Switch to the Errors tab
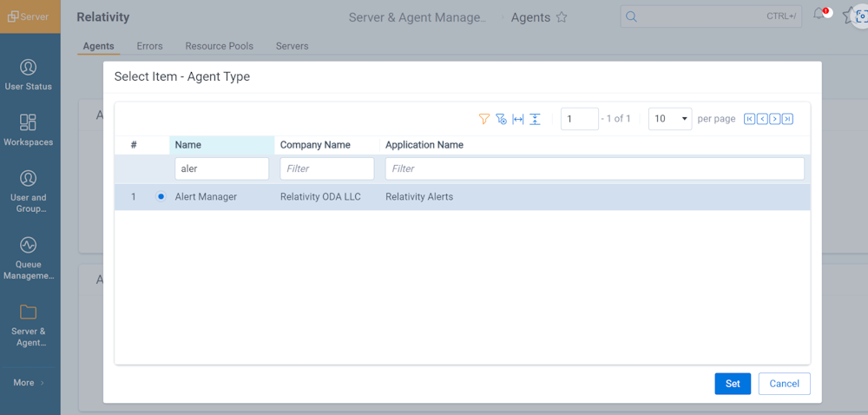 (x=149, y=46)
